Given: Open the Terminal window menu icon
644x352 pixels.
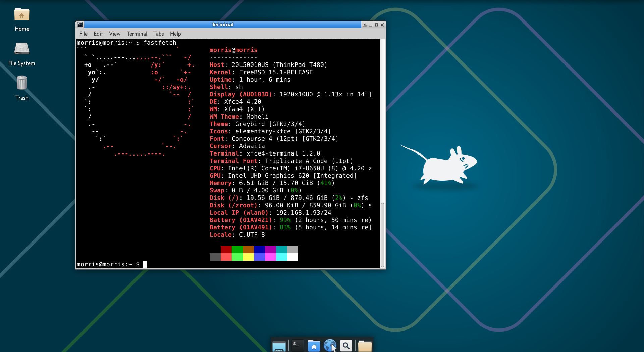Looking at the screenshot, I should pyautogui.click(x=80, y=25).
